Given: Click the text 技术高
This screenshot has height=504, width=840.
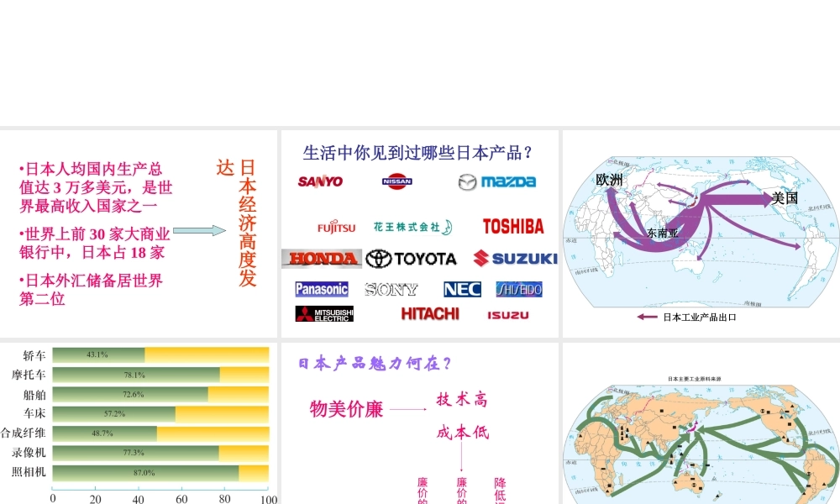Looking at the screenshot, I should click(462, 400).
